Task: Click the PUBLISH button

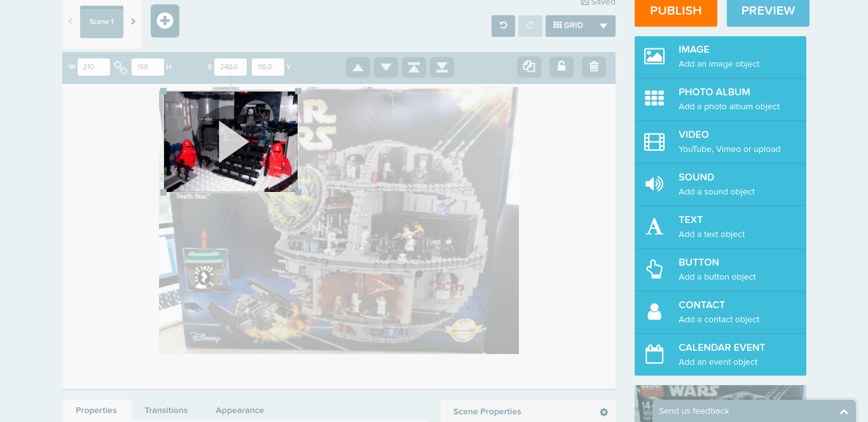Action: [676, 11]
